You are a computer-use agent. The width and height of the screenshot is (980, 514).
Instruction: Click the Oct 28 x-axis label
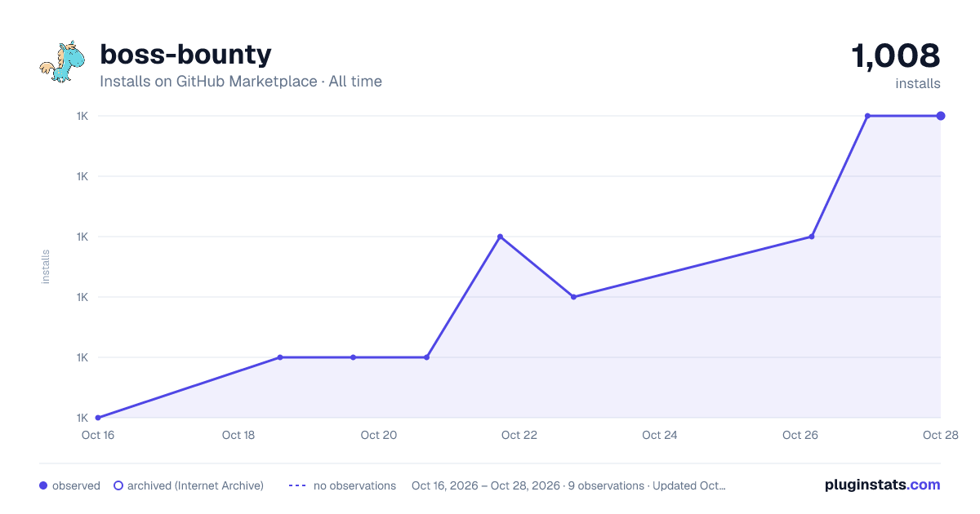(x=939, y=435)
